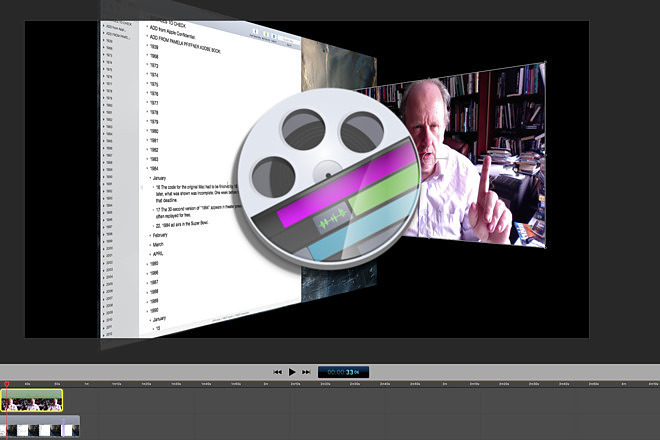Click the fast-forward button
660x440 pixels.
pos(306,372)
